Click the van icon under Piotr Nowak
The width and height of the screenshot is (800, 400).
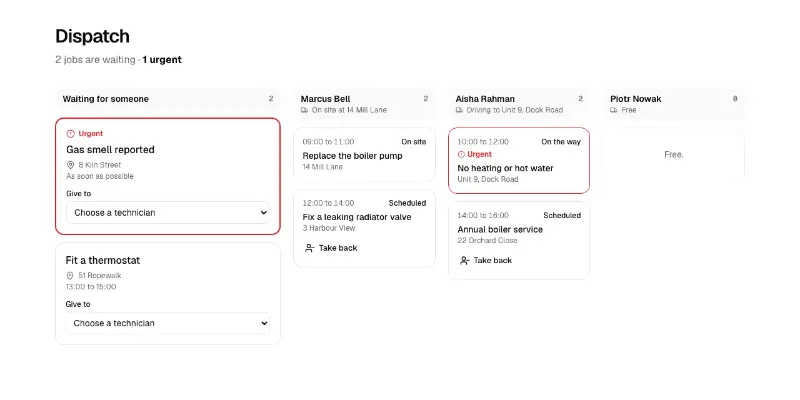pyautogui.click(x=614, y=110)
